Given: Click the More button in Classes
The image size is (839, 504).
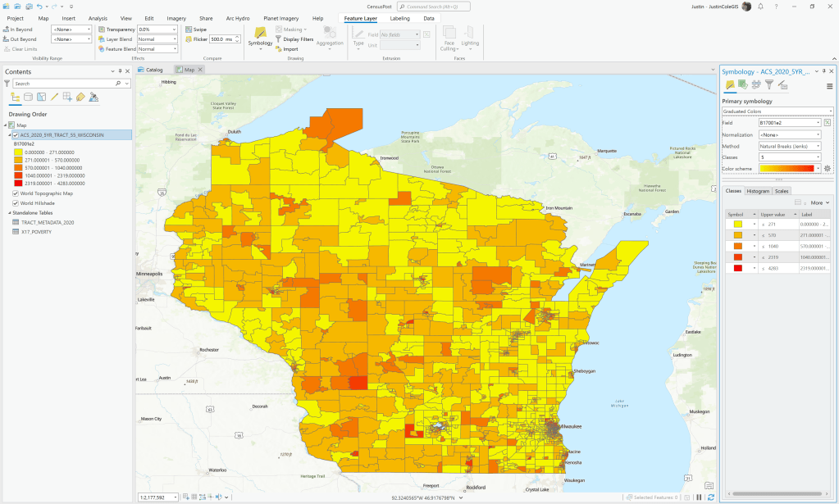Looking at the screenshot, I should point(820,202).
